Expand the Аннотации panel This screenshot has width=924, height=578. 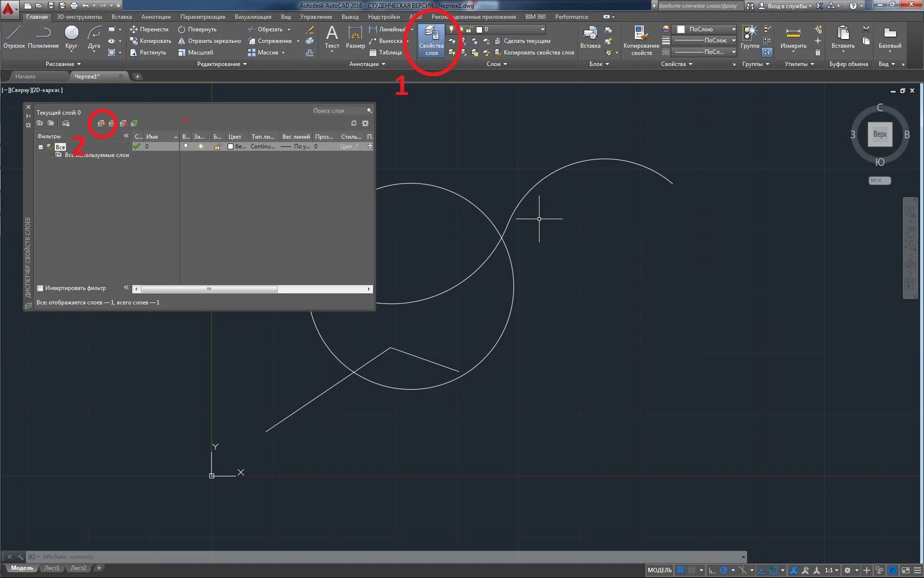[x=367, y=64]
